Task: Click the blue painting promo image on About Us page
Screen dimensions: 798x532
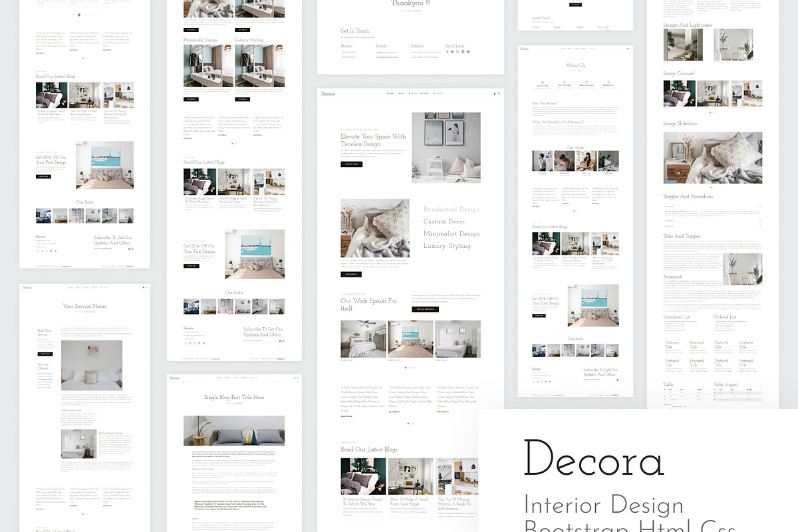Action: tap(593, 305)
